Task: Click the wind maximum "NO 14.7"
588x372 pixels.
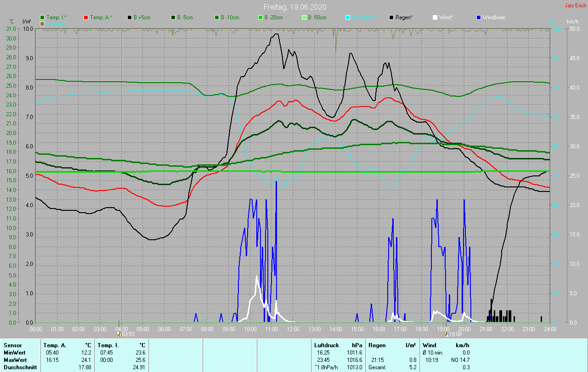Action: [x=460, y=360]
